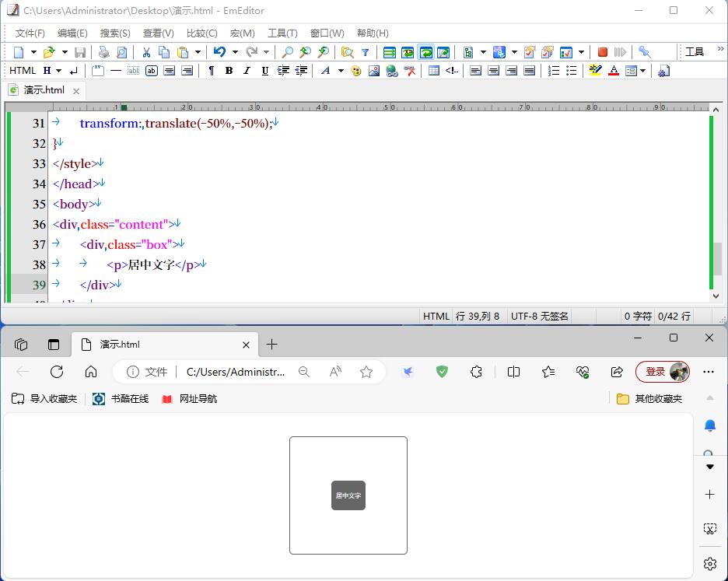Insert a line break tag
Image resolution: width=728 pixels, height=581 pixels.
pos(74,71)
